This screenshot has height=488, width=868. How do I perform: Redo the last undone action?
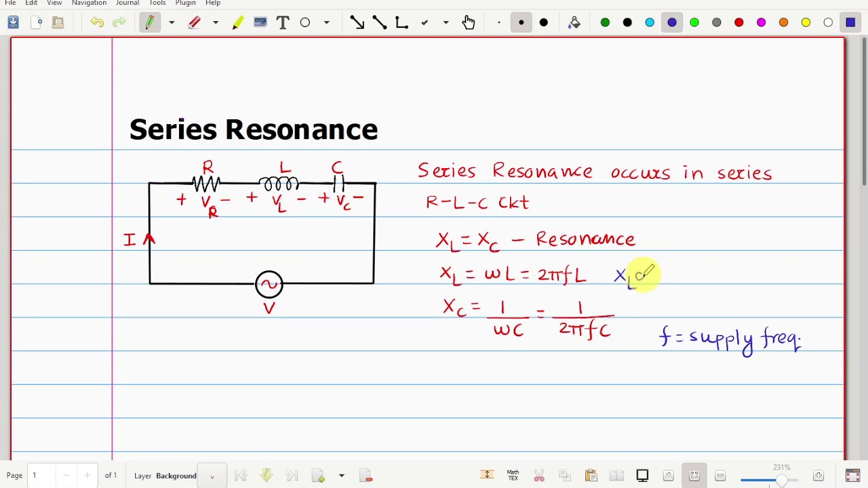coord(119,22)
